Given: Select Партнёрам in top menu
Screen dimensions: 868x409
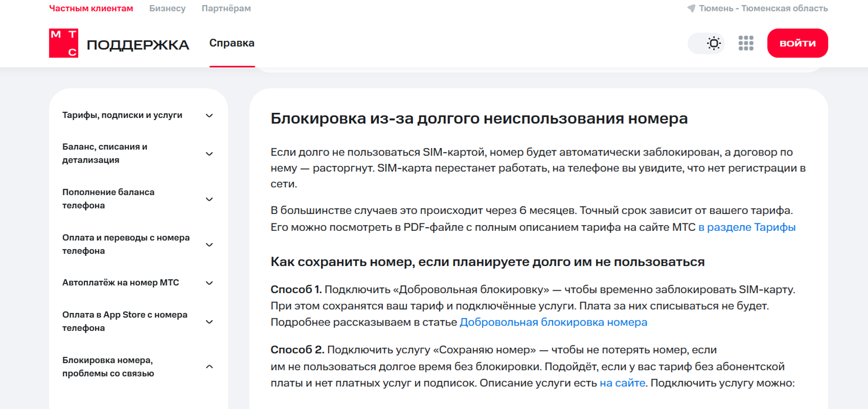Looking at the screenshot, I should coord(226,9).
